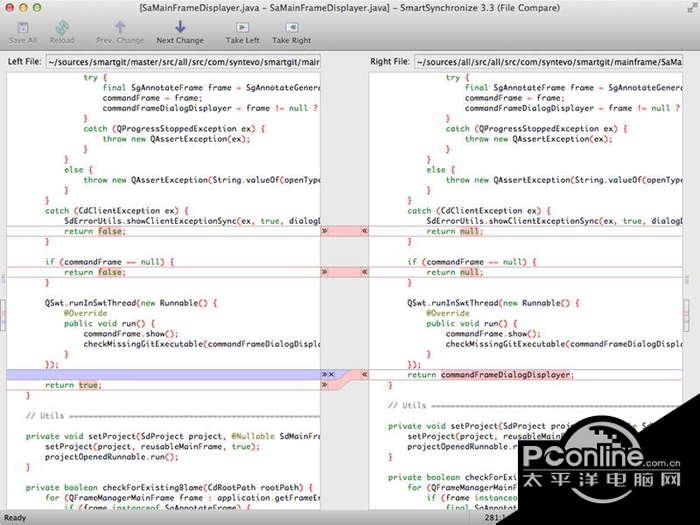Click 'private void setProject' line in left pane
Viewport: 700px width, 525px height.
pos(172,437)
